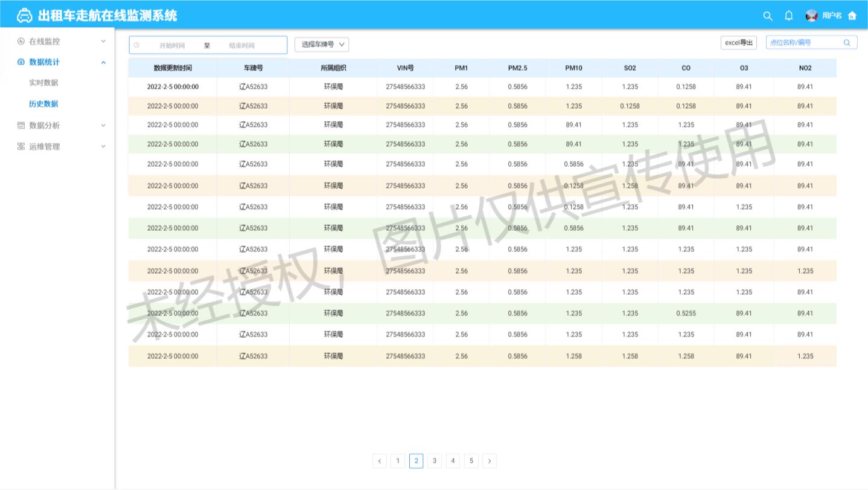Click the search magnifier icon in header
Viewport: 868px width, 490px height.
pyautogui.click(x=768, y=16)
